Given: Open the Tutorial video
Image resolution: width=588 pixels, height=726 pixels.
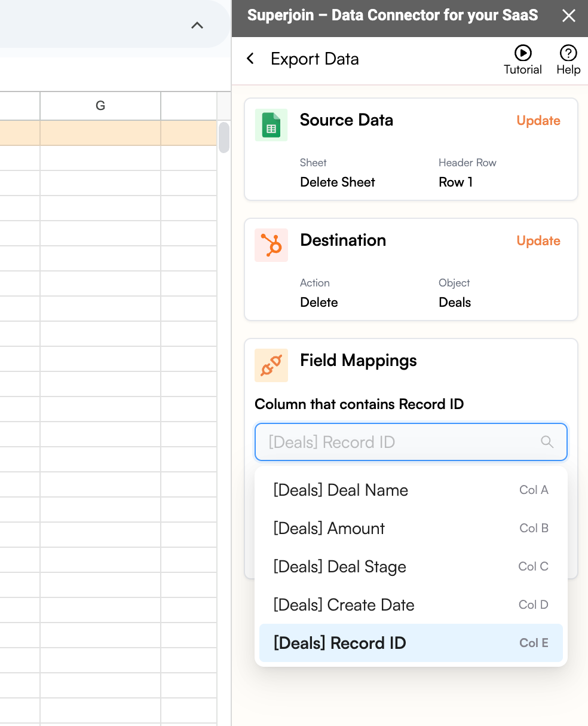Looking at the screenshot, I should [x=523, y=60].
